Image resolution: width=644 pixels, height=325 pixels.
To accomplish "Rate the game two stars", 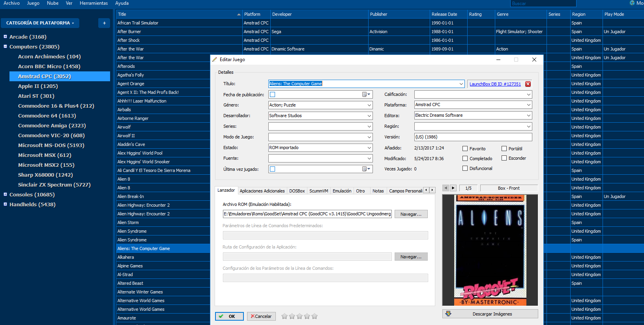I will [292, 316].
